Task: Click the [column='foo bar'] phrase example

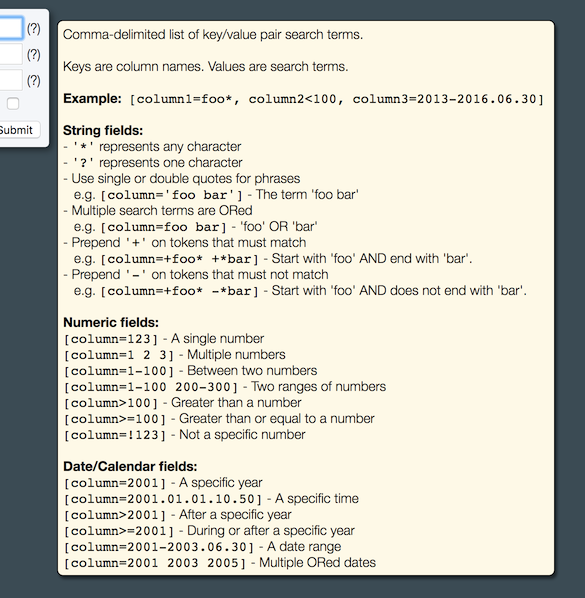Action: 171,195
